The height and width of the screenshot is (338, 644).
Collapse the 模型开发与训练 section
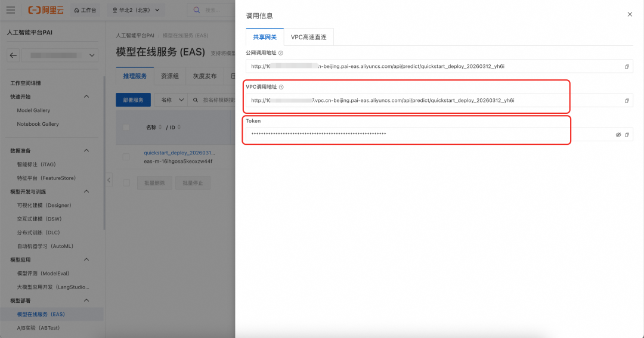click(x=86, y=191)
